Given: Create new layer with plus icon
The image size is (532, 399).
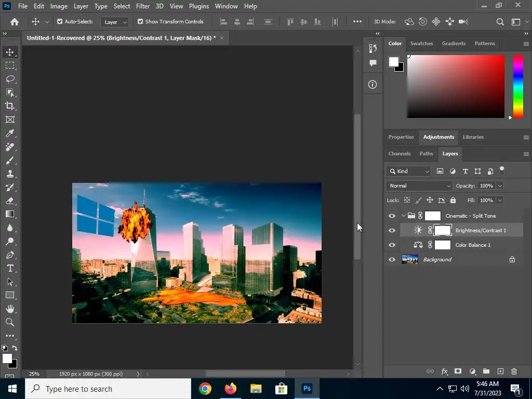Looking at the screenshot, I should [x=500, y=371].
